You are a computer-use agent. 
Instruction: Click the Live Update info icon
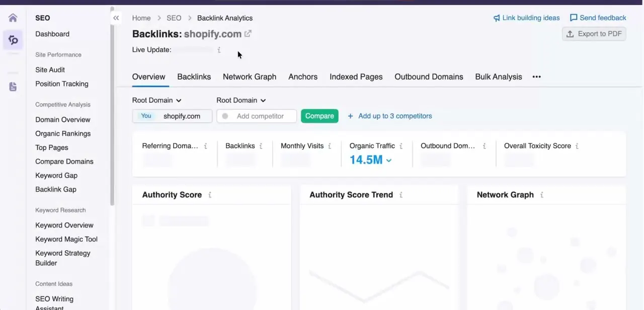pyautogui.click(x=219, y=50)
